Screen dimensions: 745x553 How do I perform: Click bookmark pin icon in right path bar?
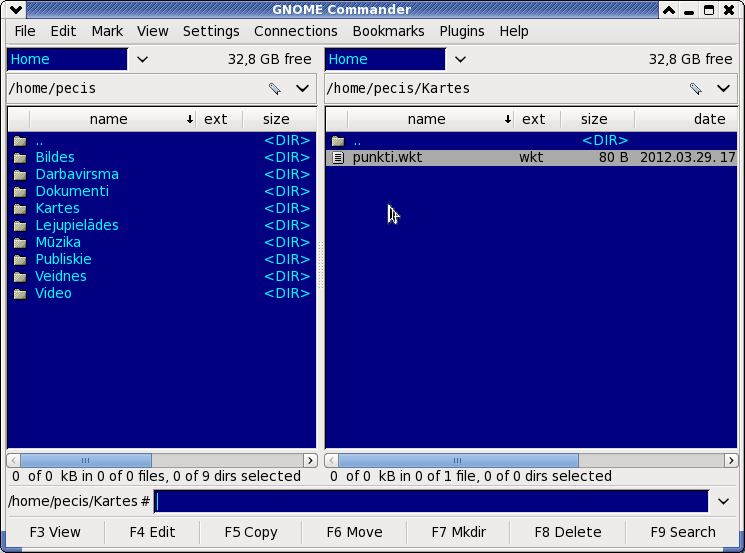click(695, 88)
